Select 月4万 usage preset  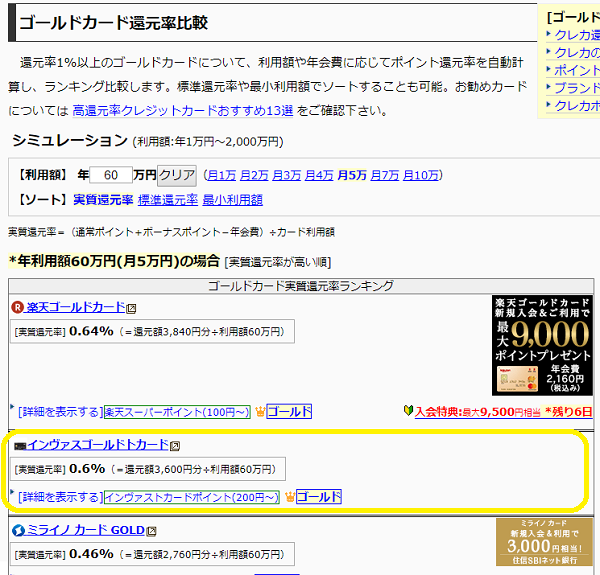(319, 175)
